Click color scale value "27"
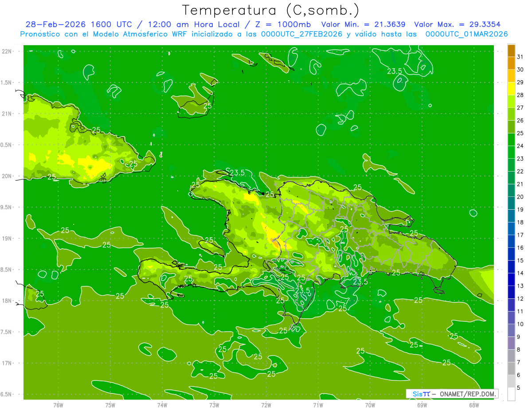 coord(520,108)
